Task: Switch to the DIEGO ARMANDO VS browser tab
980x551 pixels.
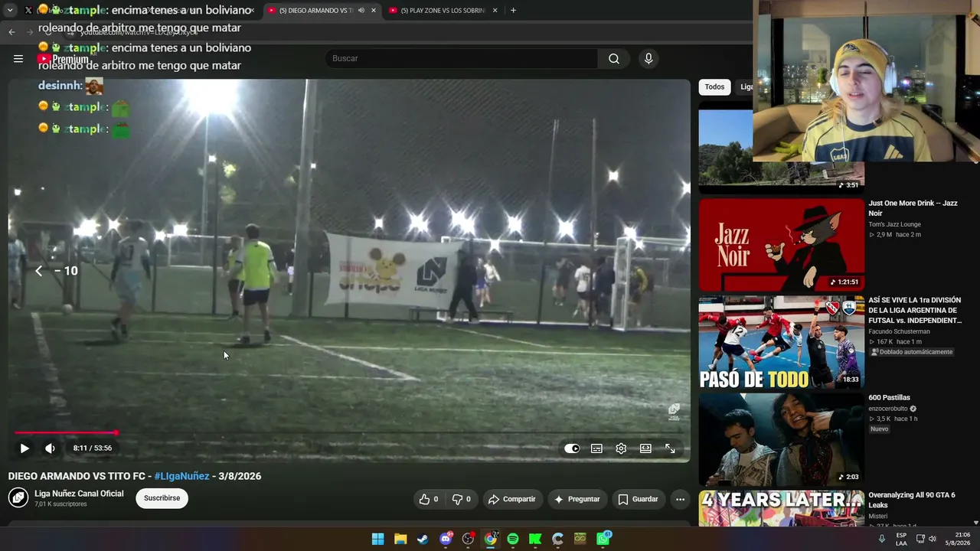Action: (x=315, y=11)
